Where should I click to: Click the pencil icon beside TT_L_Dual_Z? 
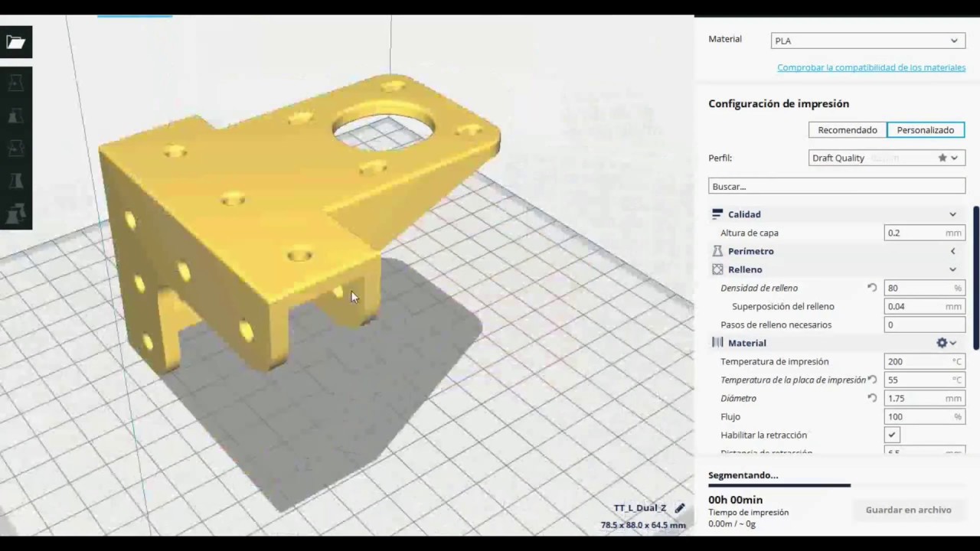coord(680,508)
